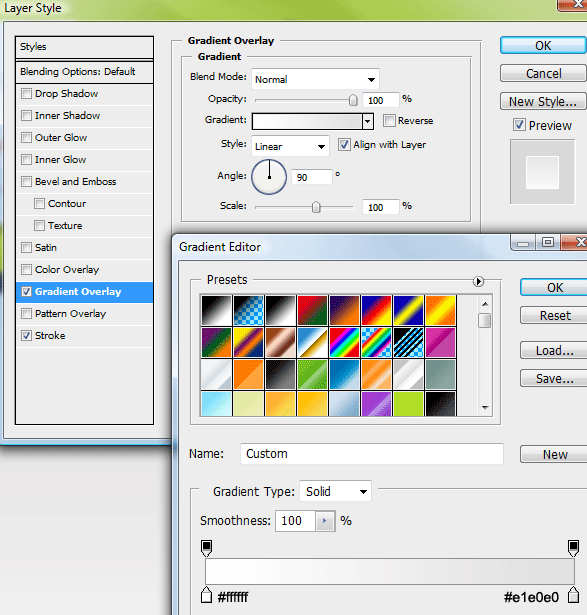Select the Inner Glow style entry
Screen dimensions: 587x615
[x=84, y=160]
